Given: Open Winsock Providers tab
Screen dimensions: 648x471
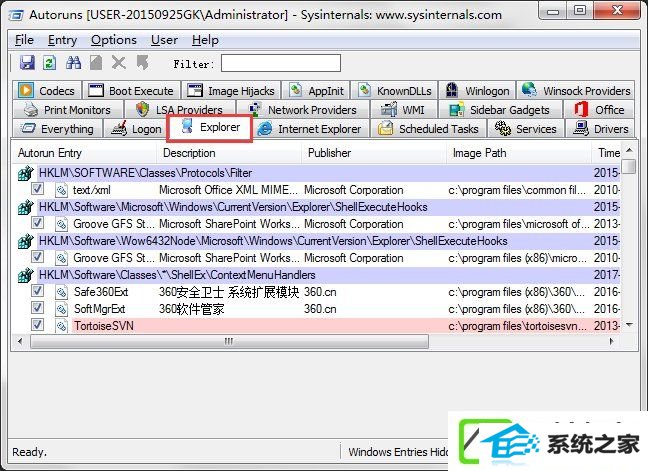Looking at the screenshot, I should 576,90.
